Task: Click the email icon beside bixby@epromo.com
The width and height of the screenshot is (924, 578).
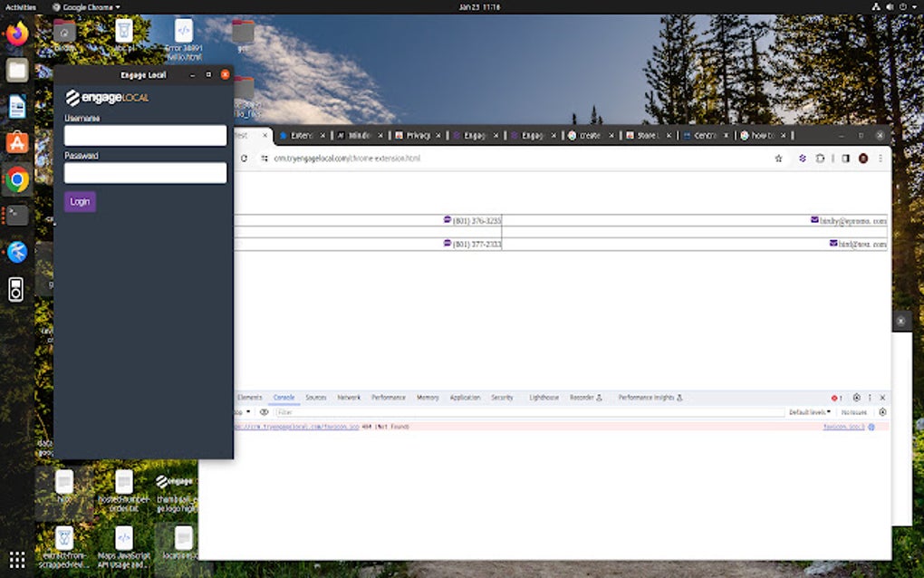Action: 814,220
